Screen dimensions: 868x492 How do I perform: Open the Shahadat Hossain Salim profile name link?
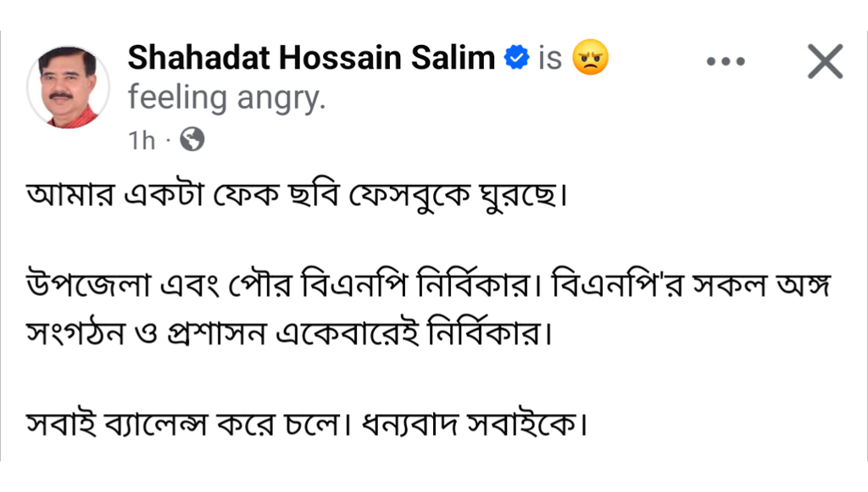click(311, 58)
